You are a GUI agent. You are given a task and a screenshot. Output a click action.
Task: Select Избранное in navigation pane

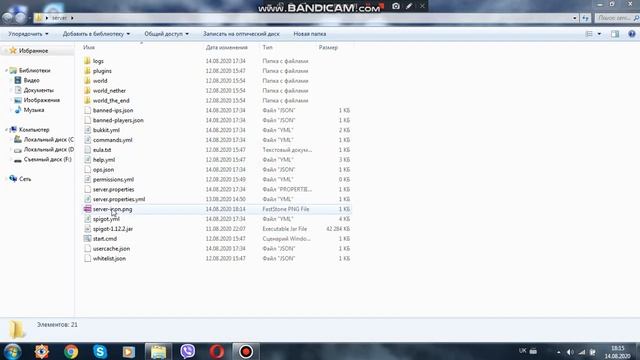point(33,51)
